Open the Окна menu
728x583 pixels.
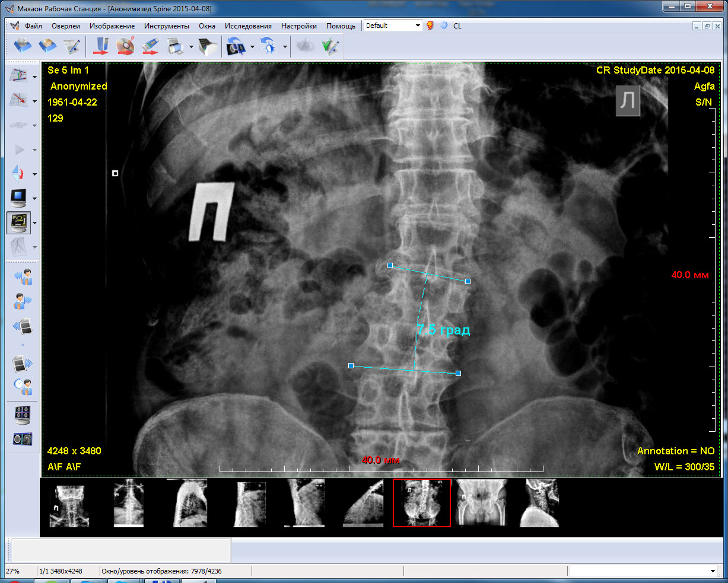[207, 26]
